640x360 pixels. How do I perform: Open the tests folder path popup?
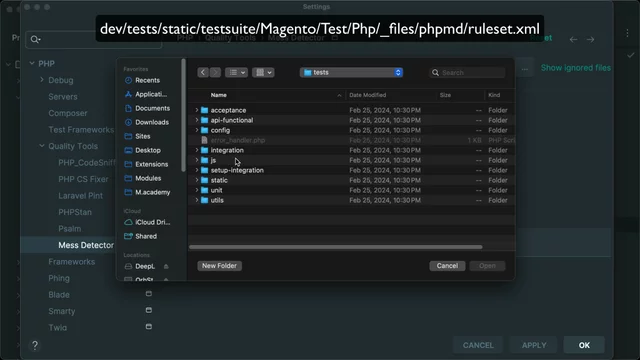(351, 73)
